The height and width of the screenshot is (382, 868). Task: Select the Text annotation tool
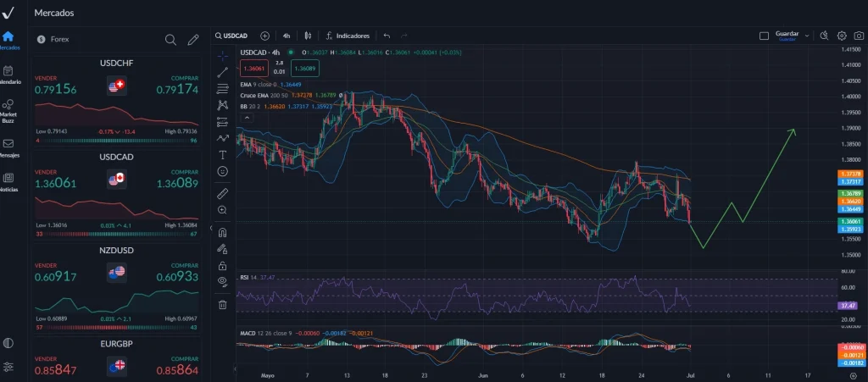[x=223, y=155]
